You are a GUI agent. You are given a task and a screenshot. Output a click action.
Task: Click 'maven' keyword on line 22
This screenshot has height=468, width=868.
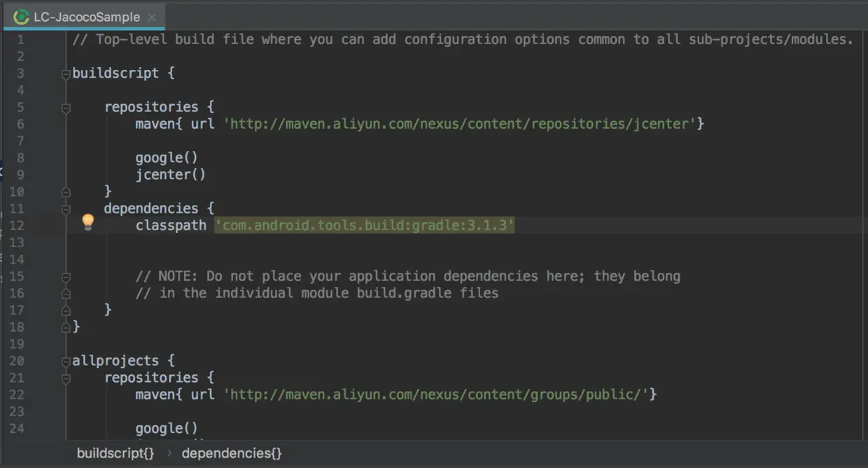tap(155, 395)
